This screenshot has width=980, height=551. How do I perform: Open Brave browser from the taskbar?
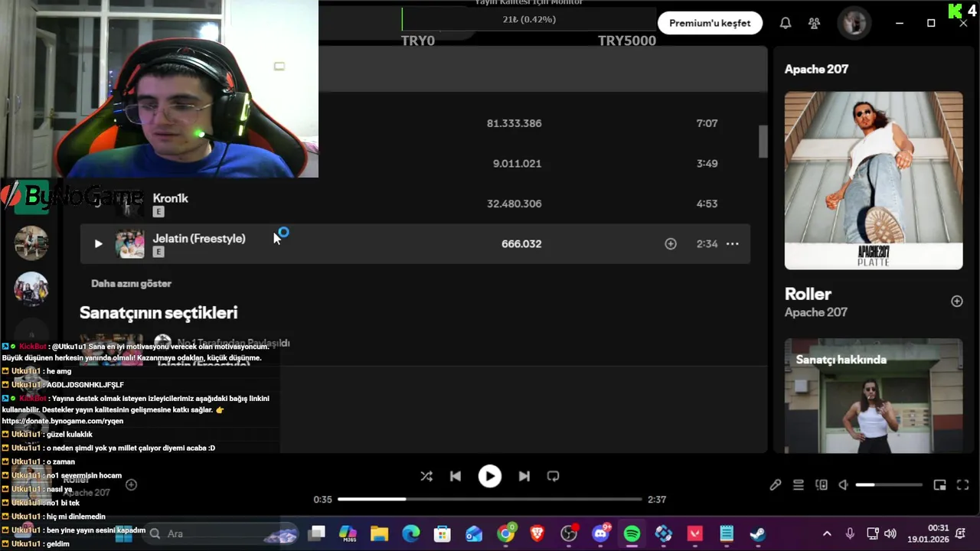[x=537, y=533]
